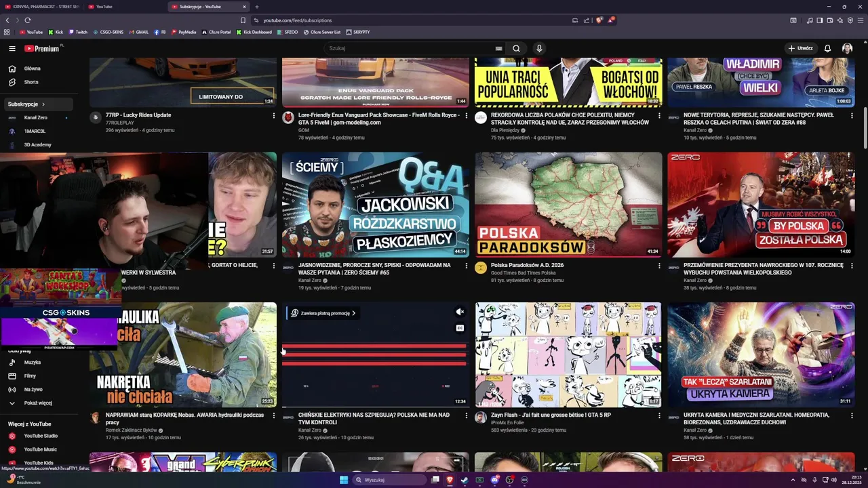The height and width of the screenshot is (488, 868).
Task: Click the Utwórz create button
Action: pyautogui.click(x=800, y=48)
